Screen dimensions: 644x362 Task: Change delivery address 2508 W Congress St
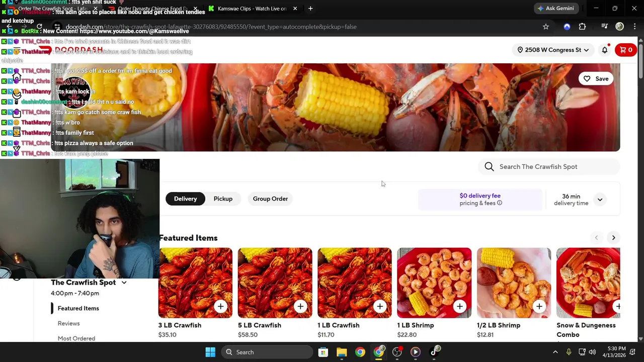pyautogui.click(x=552, y=50)
